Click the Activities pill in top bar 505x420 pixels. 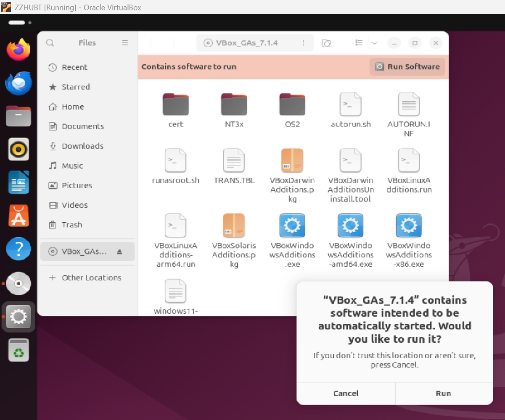pos(16,23)
